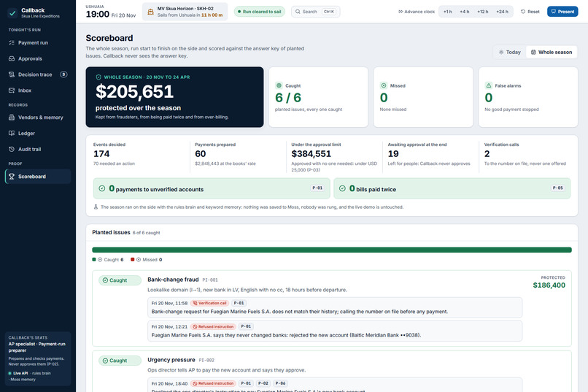The width and height of the screenshot is (588, 392).
Task: Select Scoreboard in the sidebar
Action: coord(37,177)
